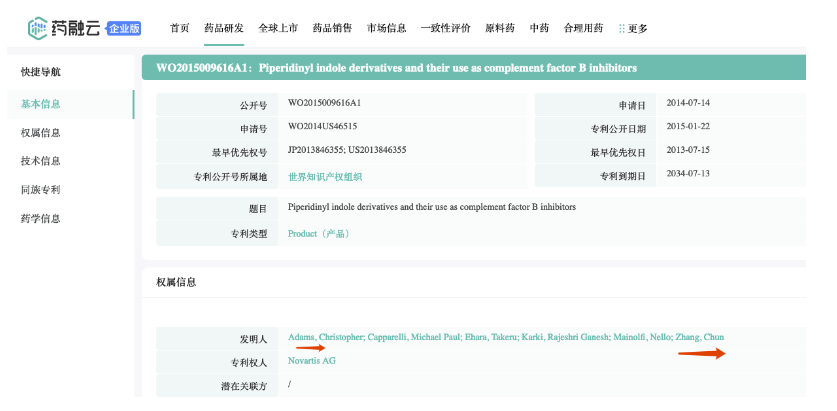Open inventor Ehara, Takeru link
837x411 pixels.
pyautogui.click(x=491, y=337)
